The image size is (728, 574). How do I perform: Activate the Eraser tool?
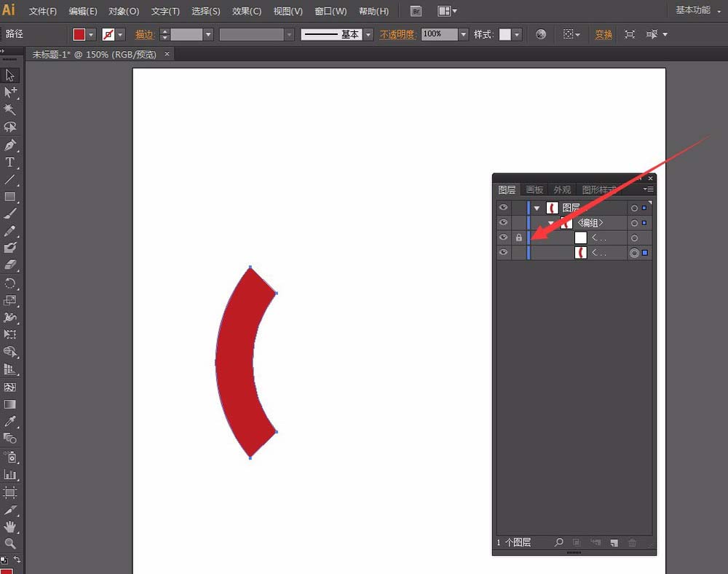[10, 266]
